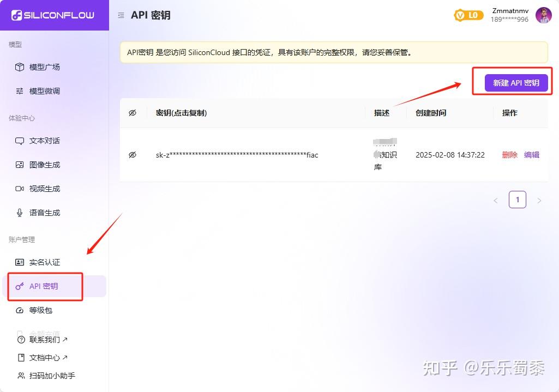
Task: Reveal the sk-z...fiac key with the eye icon
Action: [x=133, y=155]
